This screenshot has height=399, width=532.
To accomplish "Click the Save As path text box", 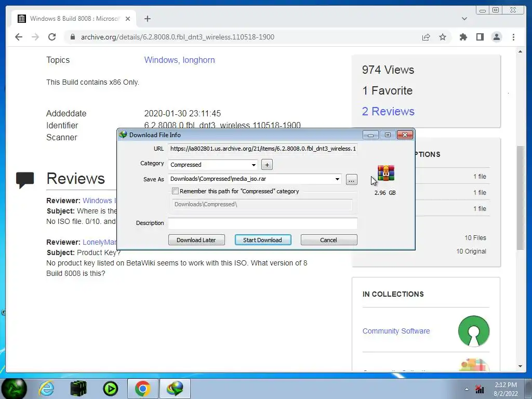I will pyautogui.click(x=251, y=179).
